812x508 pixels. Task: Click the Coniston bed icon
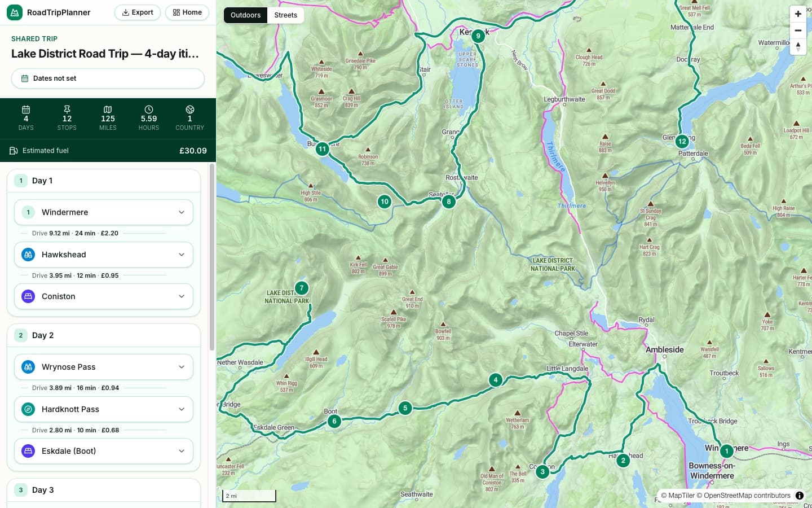[28, 296]
